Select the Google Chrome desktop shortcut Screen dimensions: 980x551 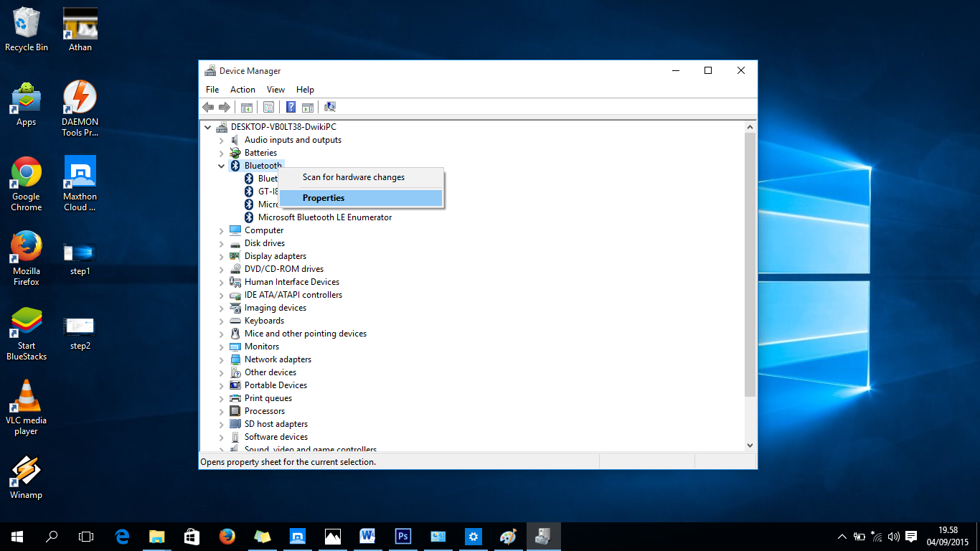(27, 184)
